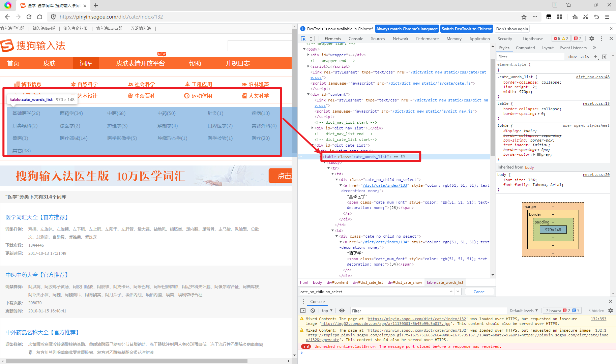The image size is (616, 364).
Task: Click the site security shield icon
Action: (x=53, y=17)
